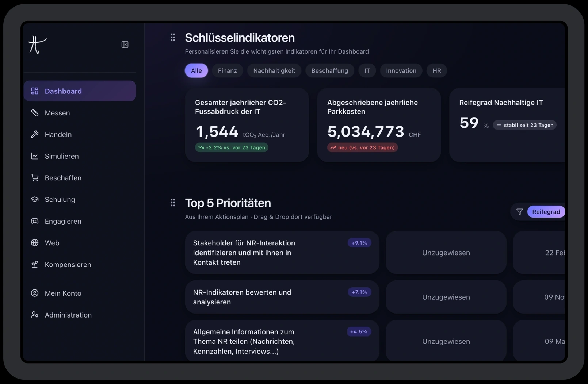Viewport: 588px width, 384px height.
Task: Select the Alle filter chip
Action: point(196,70)
